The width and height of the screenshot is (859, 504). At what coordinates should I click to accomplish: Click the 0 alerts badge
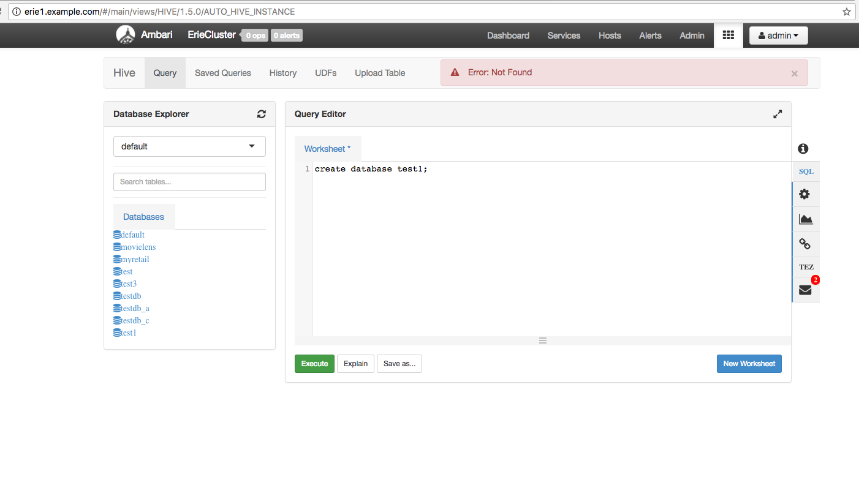[x=287, y=36]
